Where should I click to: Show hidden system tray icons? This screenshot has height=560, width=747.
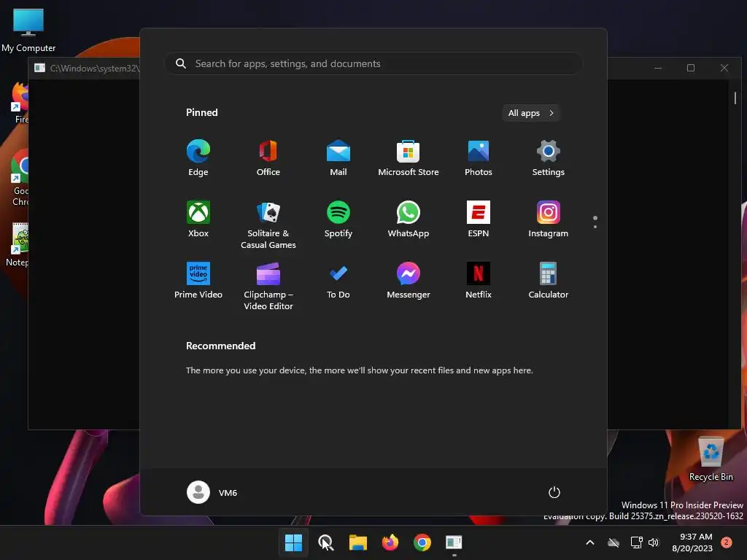pyautogui.click(x=589, y=542)
